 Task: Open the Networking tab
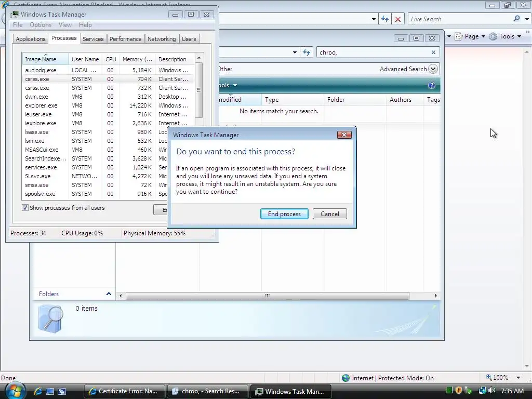click(x=162, y=39)
